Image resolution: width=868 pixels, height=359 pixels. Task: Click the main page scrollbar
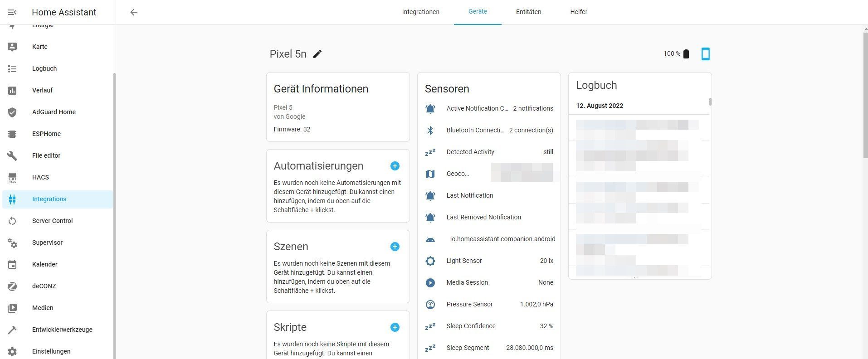(x=865, y=95)
